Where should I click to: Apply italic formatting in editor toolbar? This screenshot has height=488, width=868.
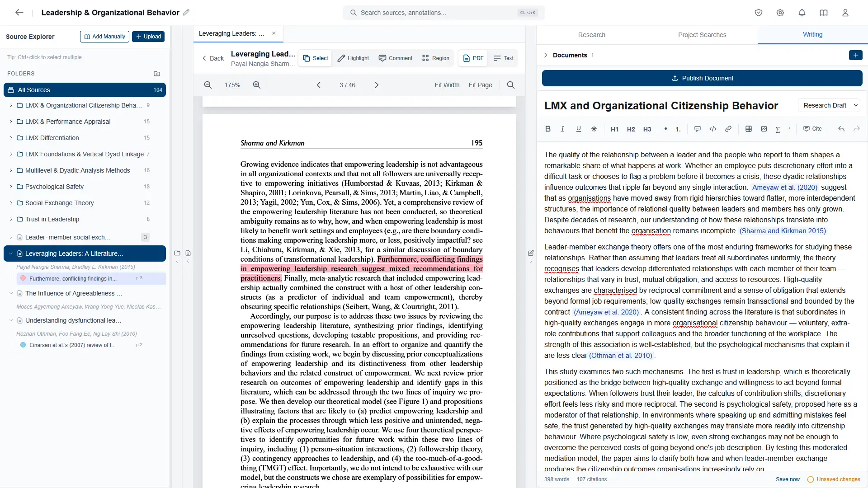[x=562, y=129]
